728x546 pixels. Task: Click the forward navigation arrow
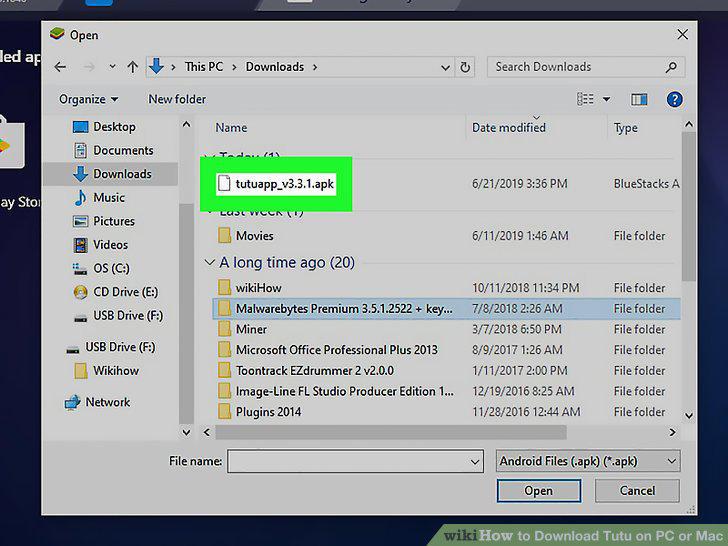click(89, 67)
